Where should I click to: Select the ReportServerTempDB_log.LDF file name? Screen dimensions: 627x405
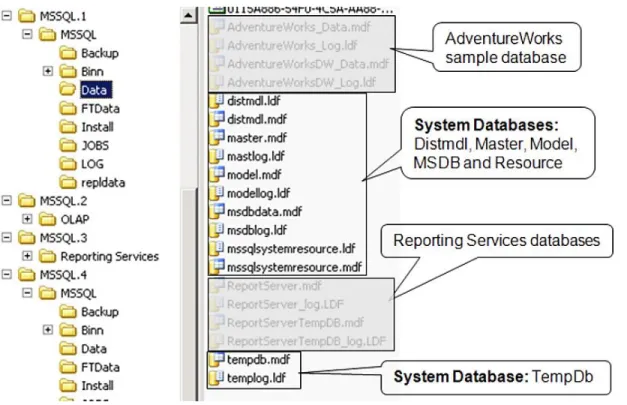pos(306,341)
